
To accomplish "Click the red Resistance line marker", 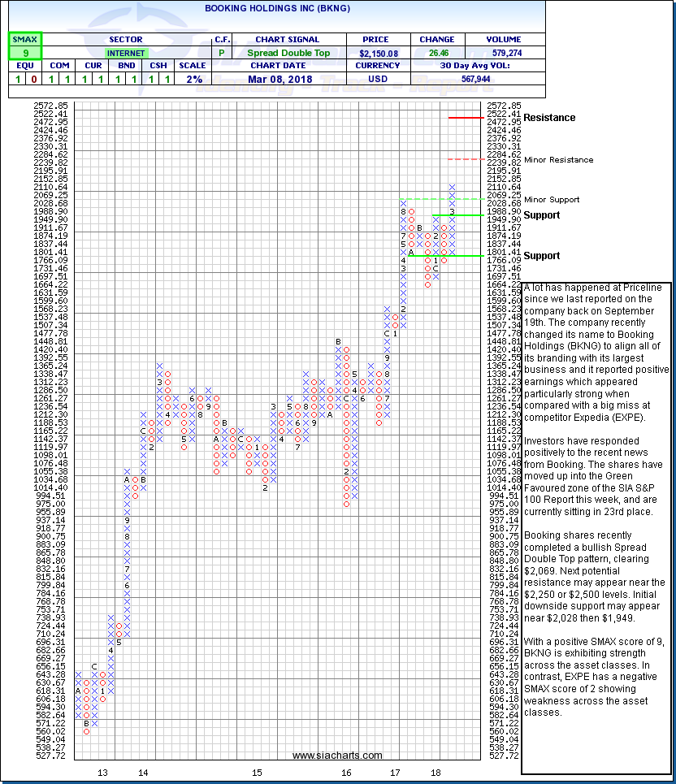I will click(x=466, y=118).
